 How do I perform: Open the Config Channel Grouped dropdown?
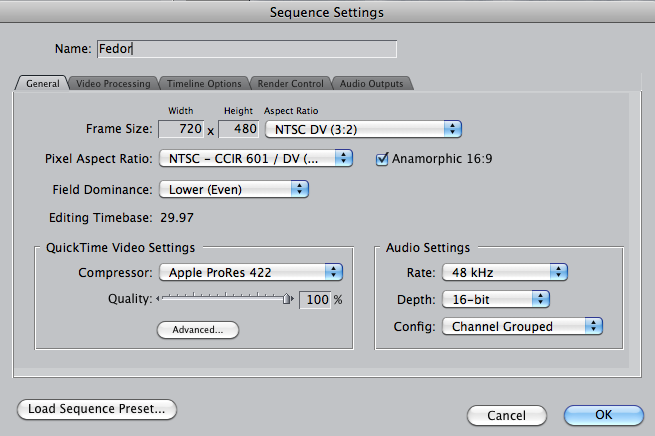523,326
